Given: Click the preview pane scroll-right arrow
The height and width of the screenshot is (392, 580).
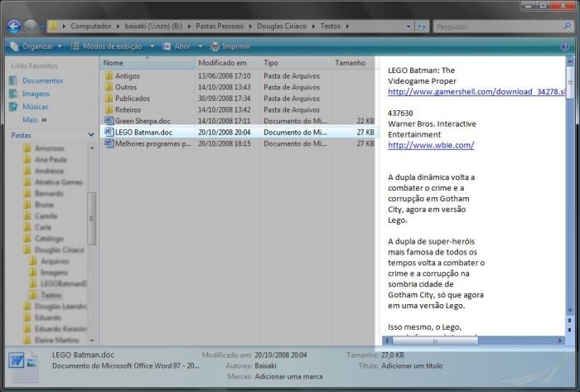Looking at the screenshot, I should [560, 341].
